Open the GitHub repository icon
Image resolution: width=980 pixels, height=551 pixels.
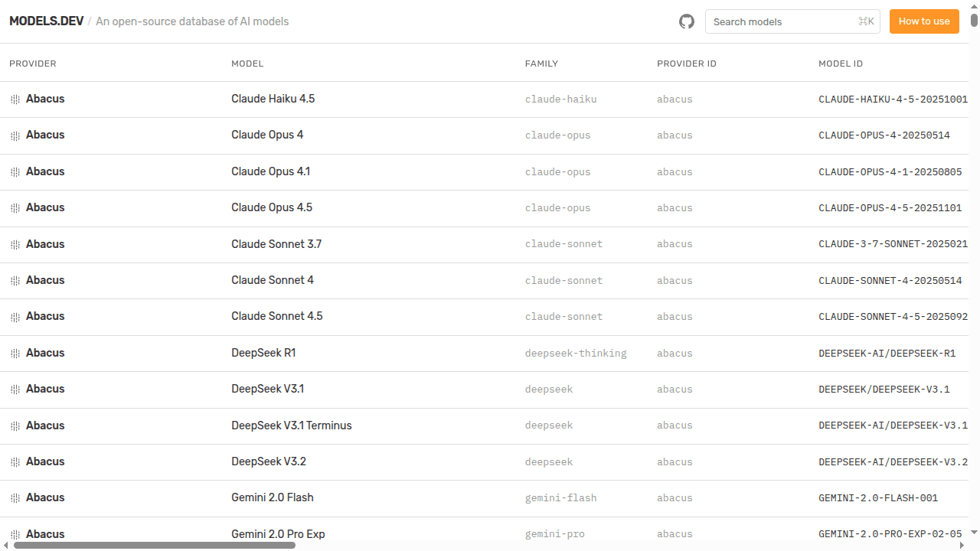click(x=687, y=21)
